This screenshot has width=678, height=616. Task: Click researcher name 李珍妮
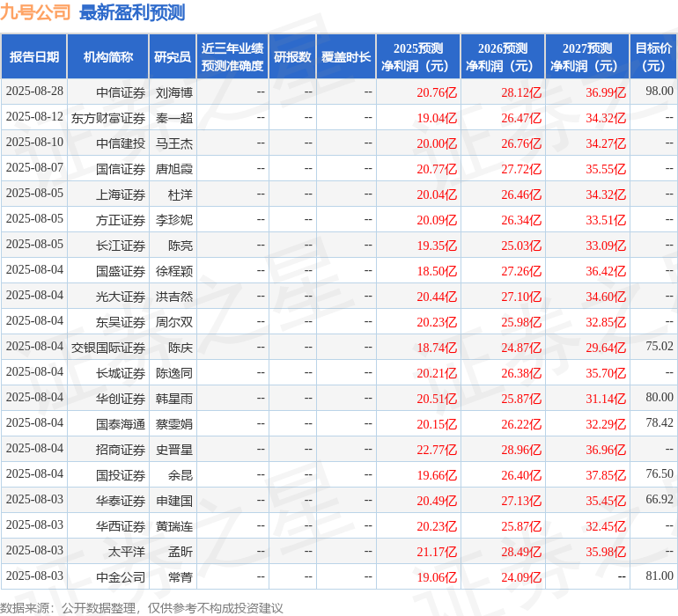click(x=173, y=220)
